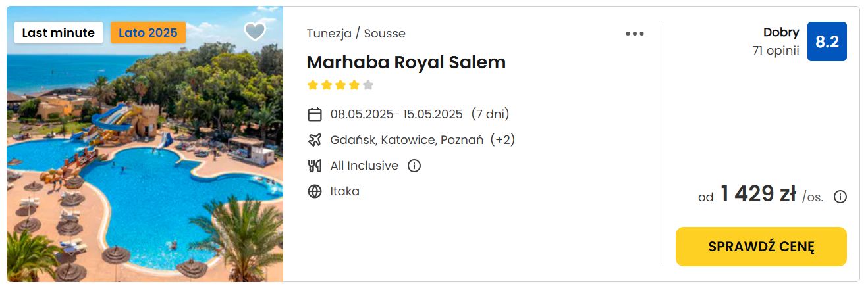Click the airplane icon by departure cities
This screenshot has width=868, height=290.
pos(315,140)
